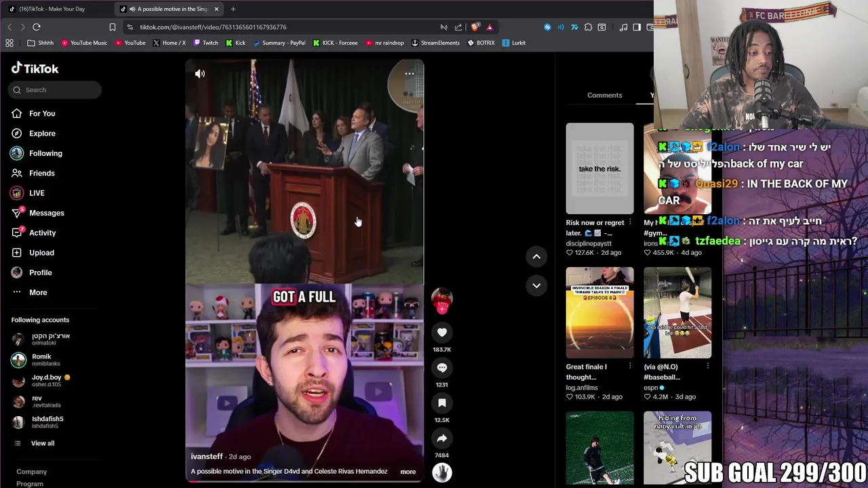
Task: Open the spinning sound disc icon
Action: pyautogui.click(x=442, y=472)
